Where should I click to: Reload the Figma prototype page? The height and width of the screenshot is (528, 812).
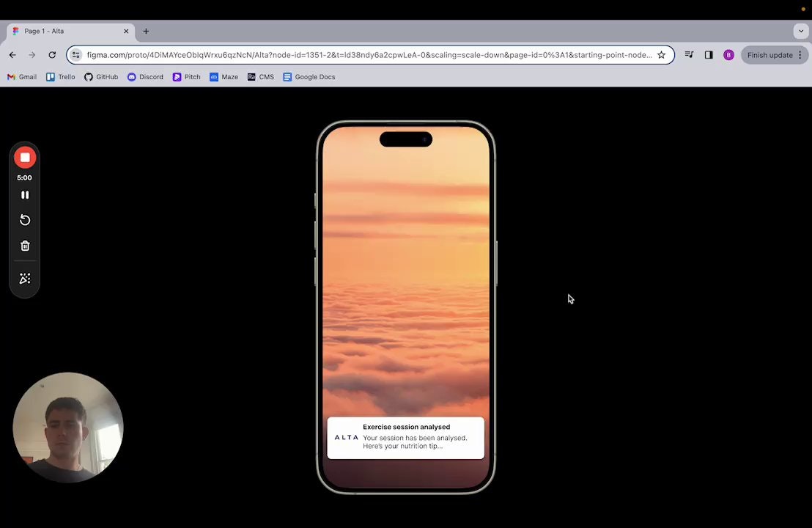(x=52, y=55)
